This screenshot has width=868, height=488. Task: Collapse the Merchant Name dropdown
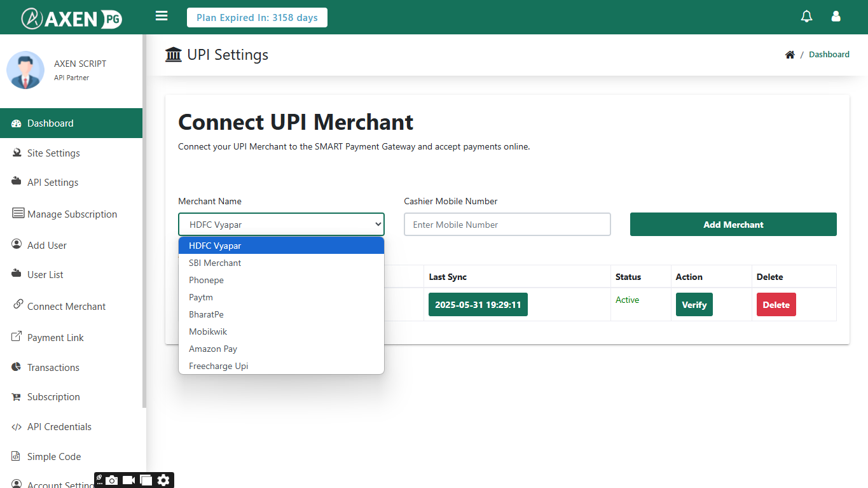[281, 224]
